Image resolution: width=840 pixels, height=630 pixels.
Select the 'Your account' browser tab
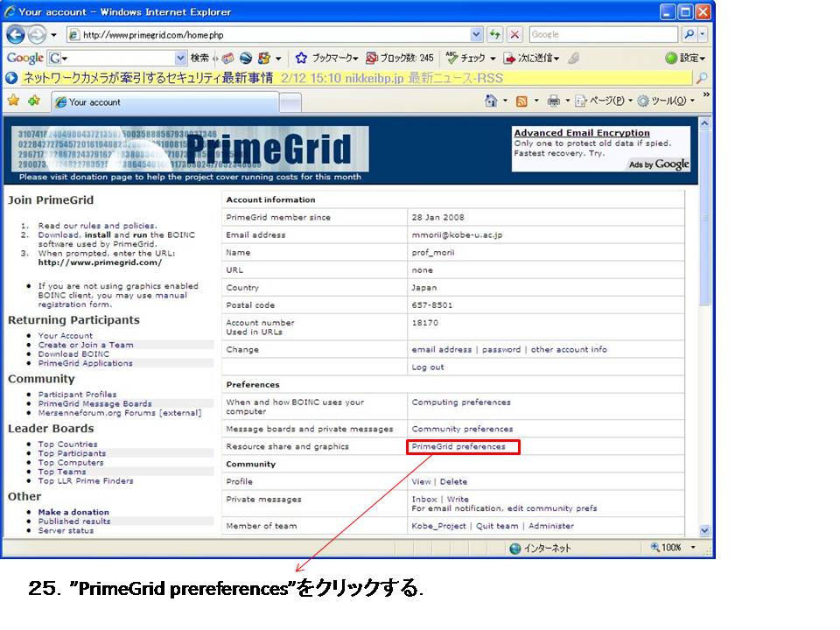[x=165, y=102]
